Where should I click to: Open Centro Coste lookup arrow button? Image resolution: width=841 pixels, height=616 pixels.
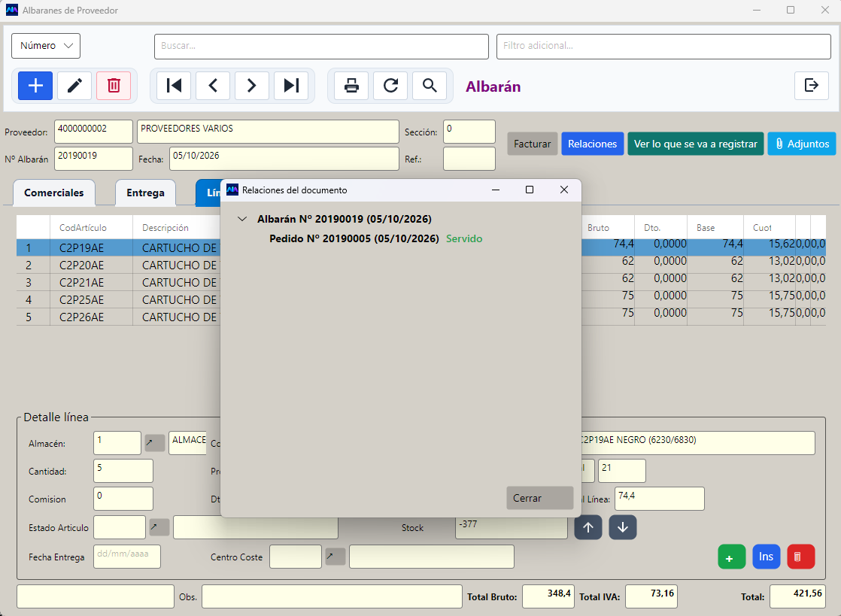(x=335, y=557)
